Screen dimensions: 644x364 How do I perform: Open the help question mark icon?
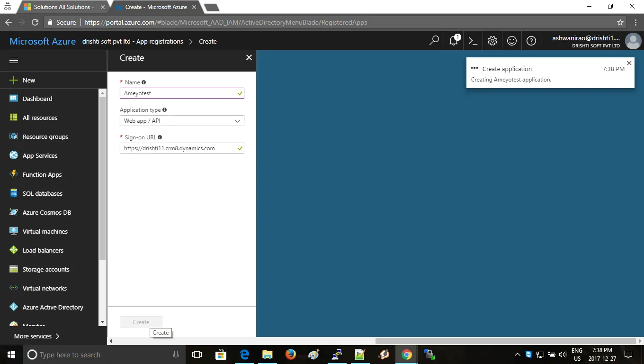coord(531,41)
